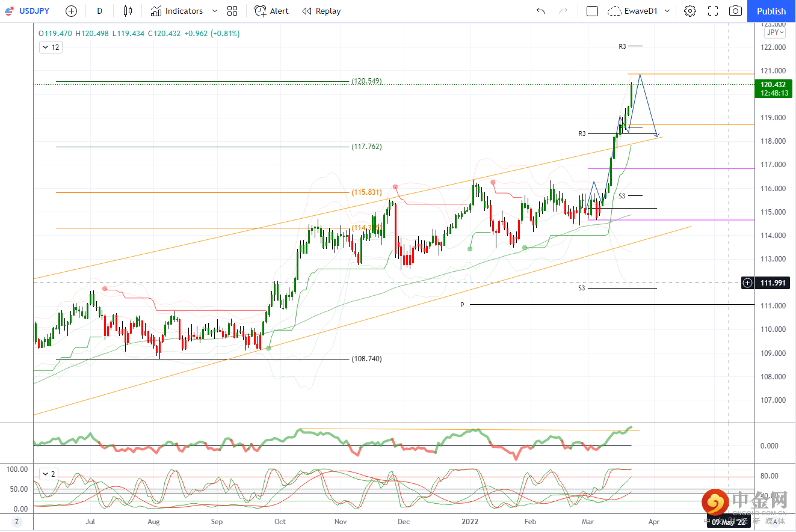Viewport: 796px width, 532px height.
Task: Toggle timezone button Z at bottom left
Action: 17,522
